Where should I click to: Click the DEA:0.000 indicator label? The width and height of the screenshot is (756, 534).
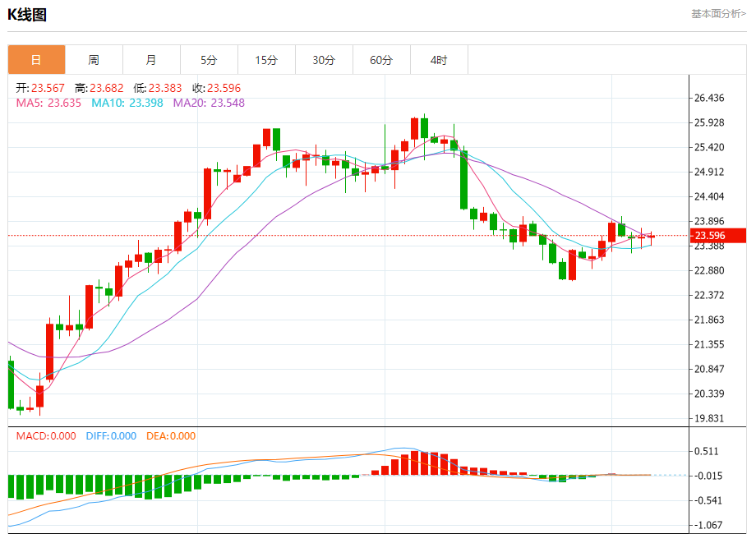tap(171, 436)
